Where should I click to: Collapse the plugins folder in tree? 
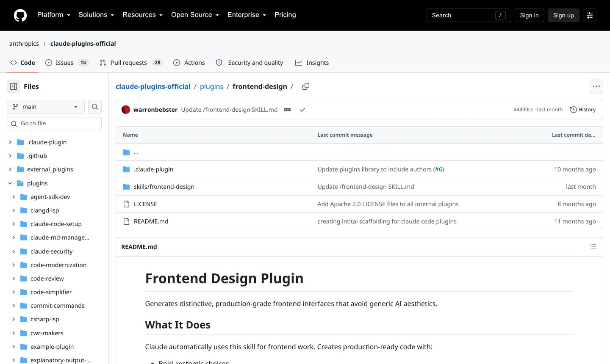pyautogui.click(x=10, y=183)
